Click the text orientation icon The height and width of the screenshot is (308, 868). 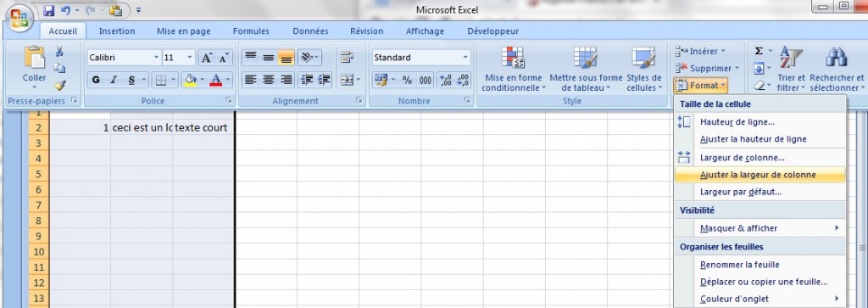point(306,57)
